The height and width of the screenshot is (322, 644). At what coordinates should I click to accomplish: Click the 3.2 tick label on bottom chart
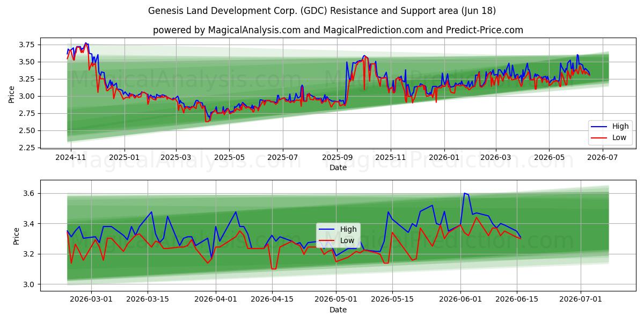pyautogui.click(x=30, y=254)
